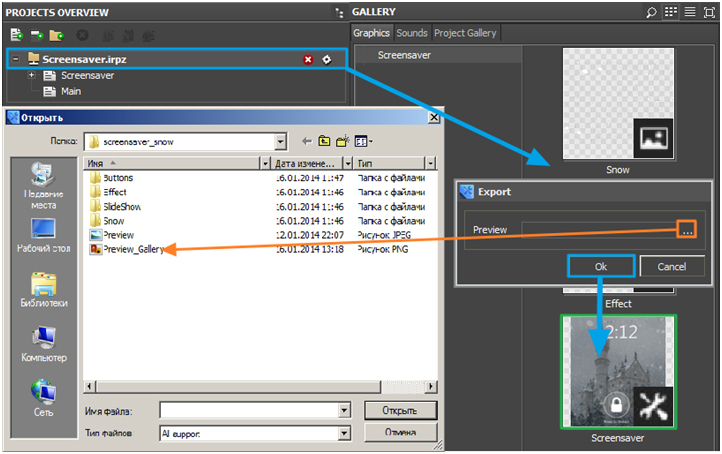Screen dimensions: 722x454
Task: Click the up one level folder icon
Action: 324,142
